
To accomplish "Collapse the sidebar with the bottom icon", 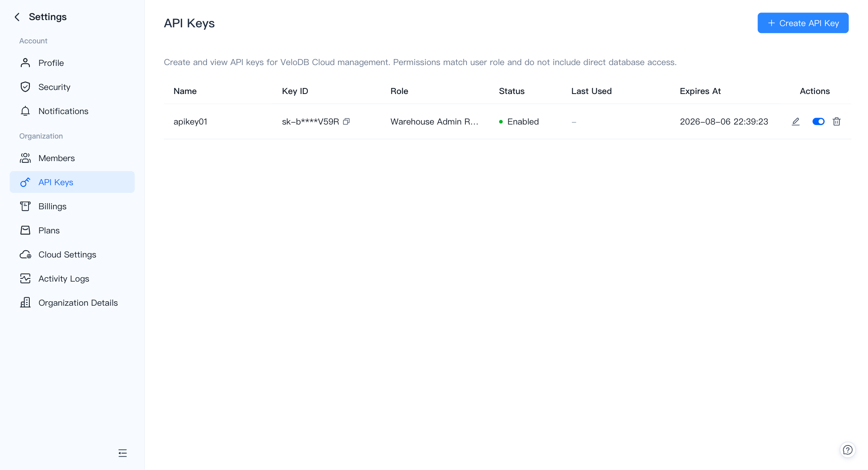I will click(123, 453).
